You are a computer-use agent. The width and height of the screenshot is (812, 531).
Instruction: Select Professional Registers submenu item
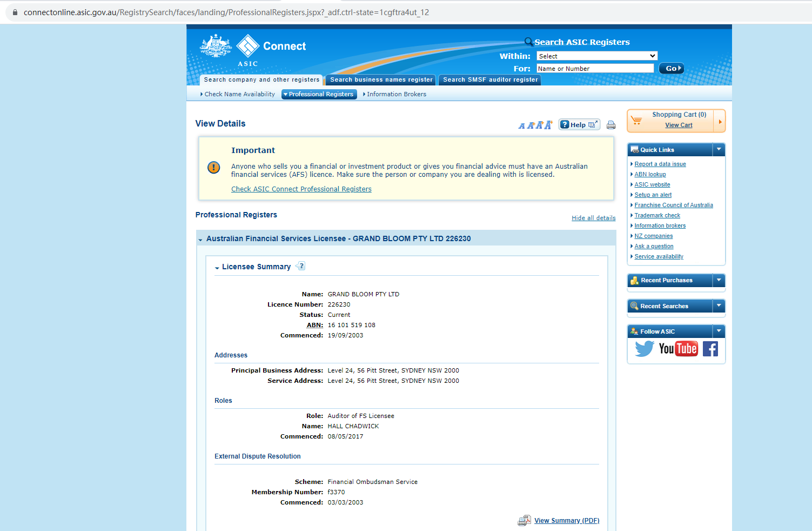click(319, 94)
